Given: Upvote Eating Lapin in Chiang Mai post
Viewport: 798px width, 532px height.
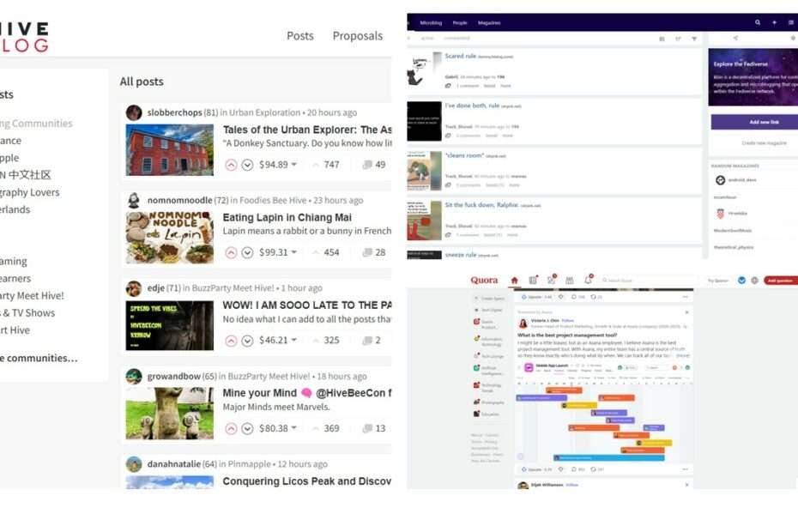Looking at the screenshot, I should 231,252.
